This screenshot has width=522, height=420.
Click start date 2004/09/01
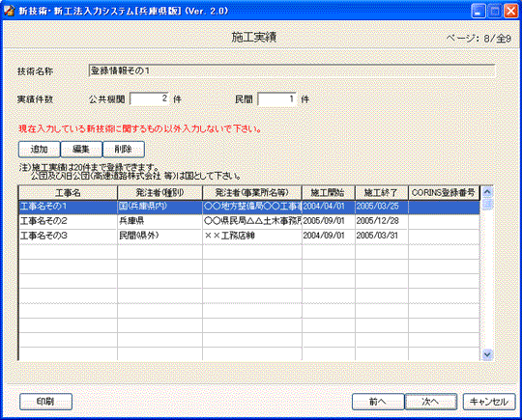tap(329, 236)
